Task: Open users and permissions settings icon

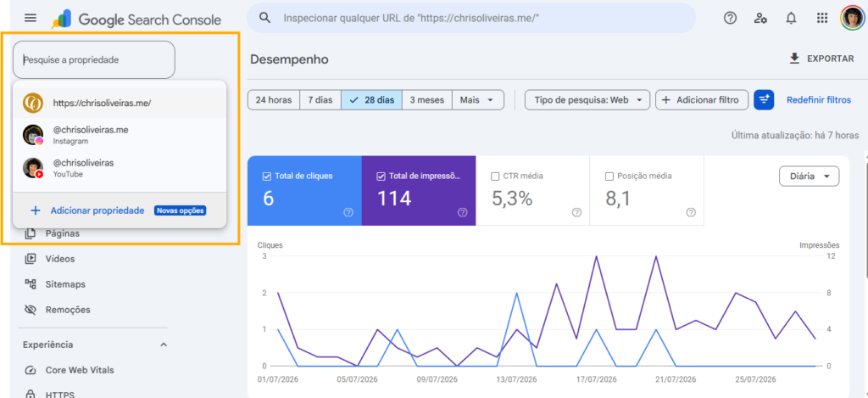Action: pos(760,19)
